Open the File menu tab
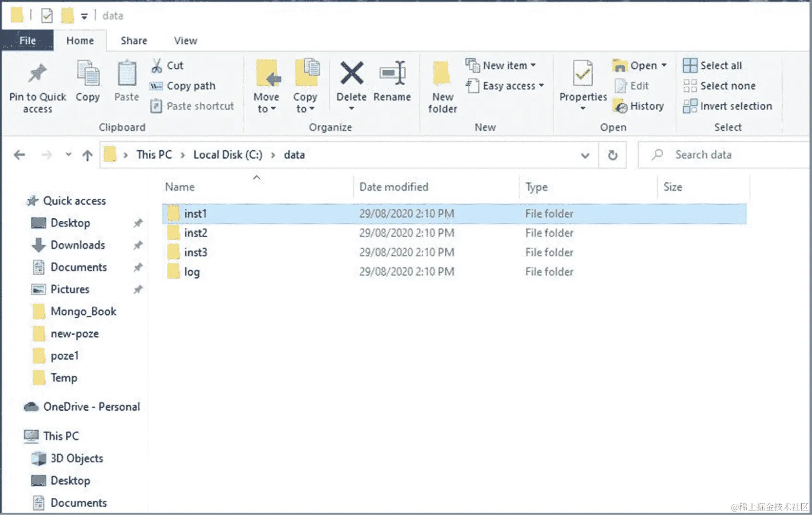The image size is (812, 515). (27, 40)
